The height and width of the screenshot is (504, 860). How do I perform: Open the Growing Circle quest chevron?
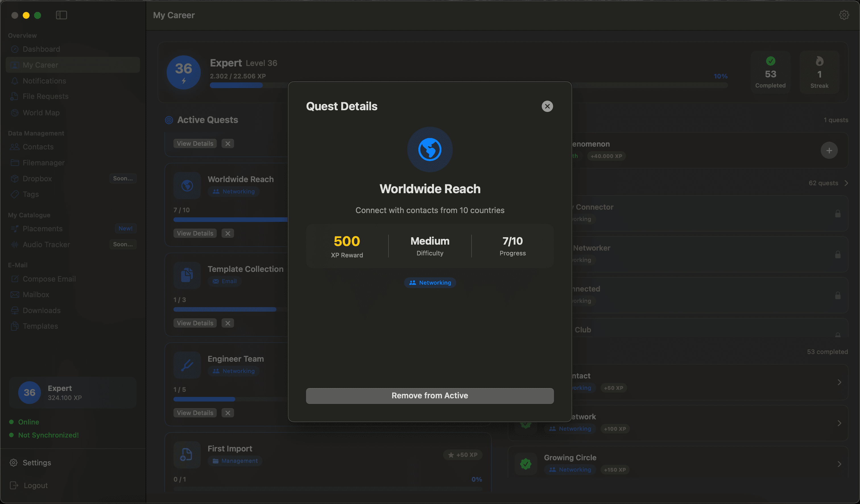(839, 464)
